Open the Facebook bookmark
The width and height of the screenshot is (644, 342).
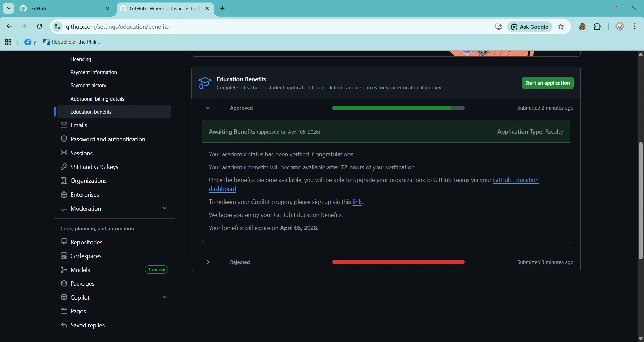click(30, 42)
